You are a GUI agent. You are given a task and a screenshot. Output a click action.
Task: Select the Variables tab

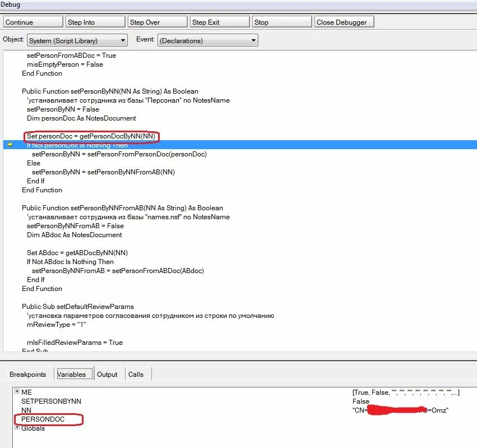pos(72,374)
